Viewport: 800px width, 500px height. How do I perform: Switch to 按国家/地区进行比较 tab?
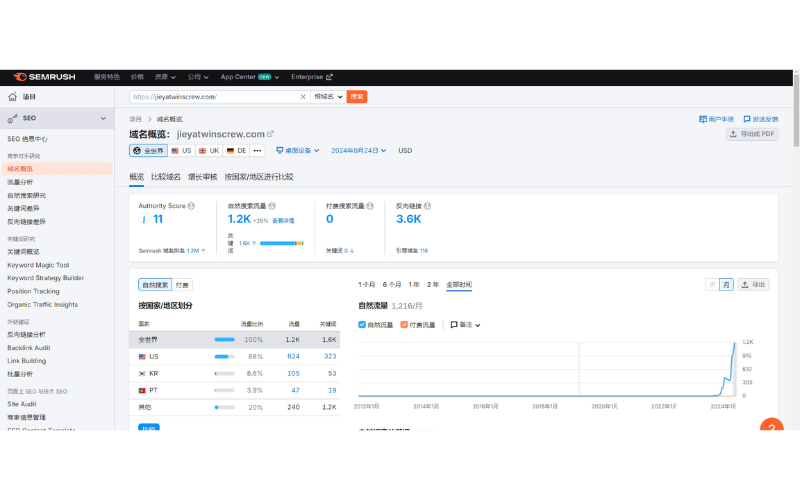coord(259,177)
